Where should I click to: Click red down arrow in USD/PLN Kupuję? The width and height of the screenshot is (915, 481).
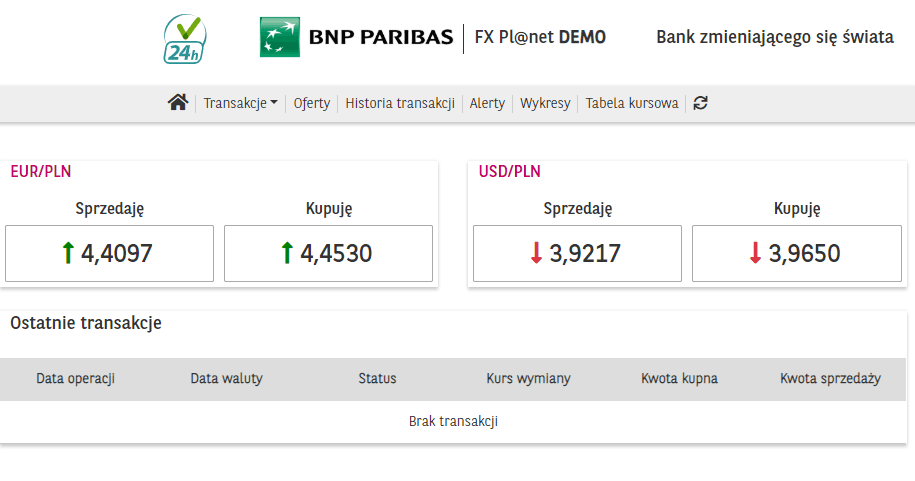(755, 253)
